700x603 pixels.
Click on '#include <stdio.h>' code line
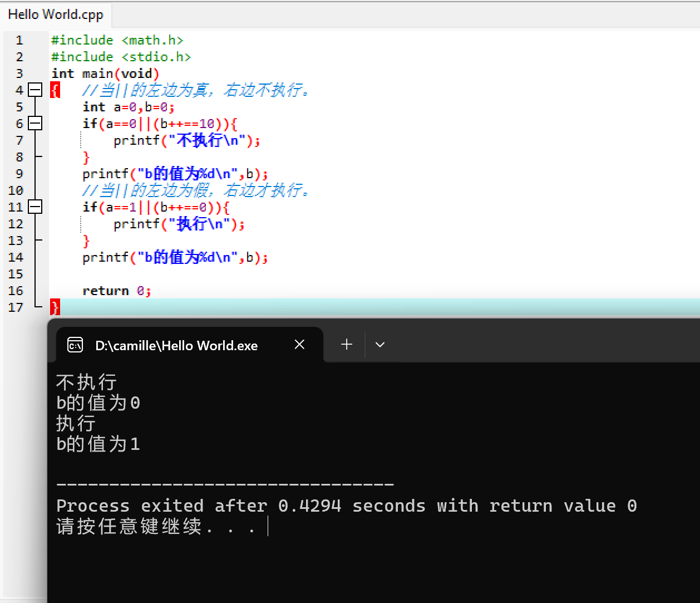pos(121,57)
